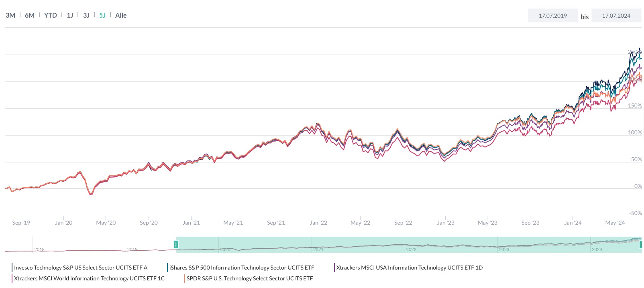Select the Alle time range
Image resolution: width=644 pixels, height=288 pixels.
121,15
